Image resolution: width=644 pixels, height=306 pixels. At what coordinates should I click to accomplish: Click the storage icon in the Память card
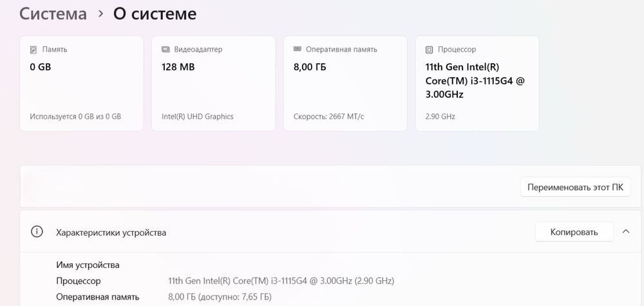coord(33,50)
